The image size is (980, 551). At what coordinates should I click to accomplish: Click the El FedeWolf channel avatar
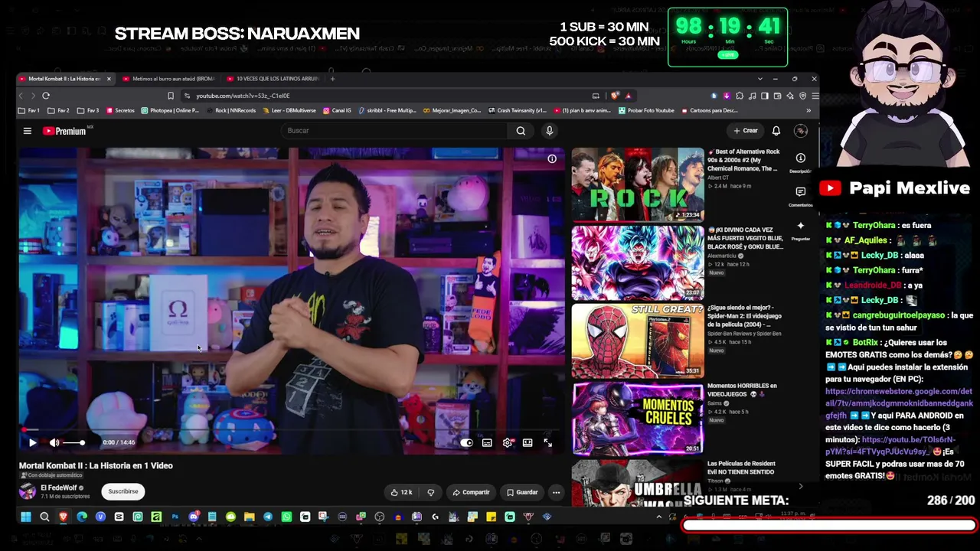coord(28,491)
